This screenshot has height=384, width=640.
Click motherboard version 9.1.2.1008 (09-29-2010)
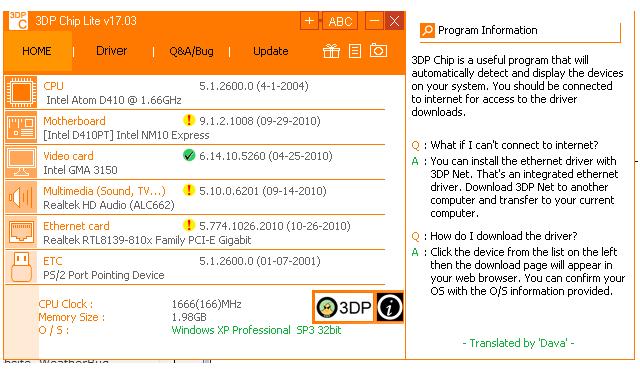[260, 121]
